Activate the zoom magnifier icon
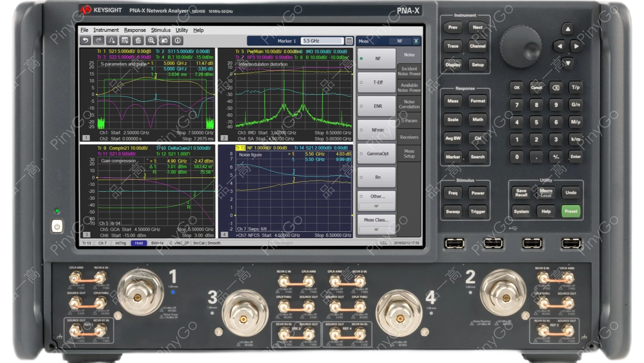The width and height of the screenshot is (644, 363). pyautogui.click(x=151, y=40)
